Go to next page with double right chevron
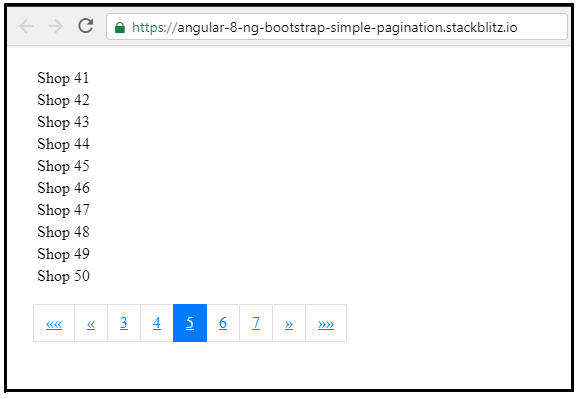Viewport: 581px width, 399px height. (289, 323)
